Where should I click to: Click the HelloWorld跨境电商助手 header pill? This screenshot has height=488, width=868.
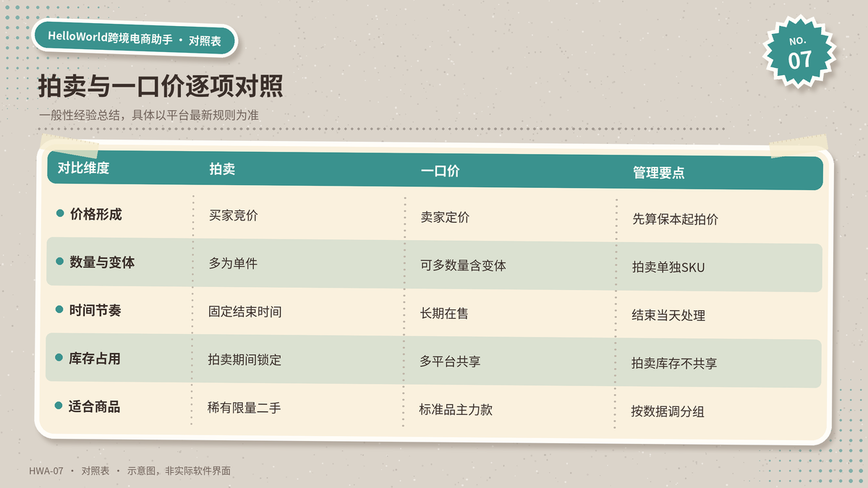coord(135,38)
